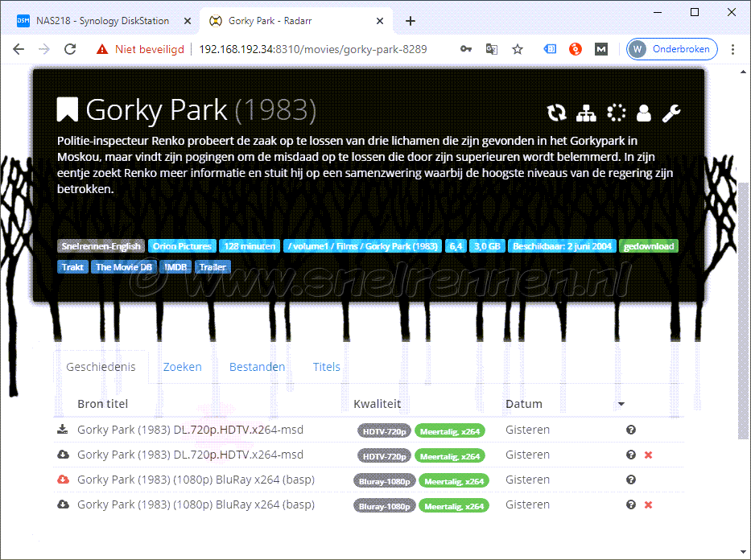Switch to the Bestanden tab

pos(258,367)
